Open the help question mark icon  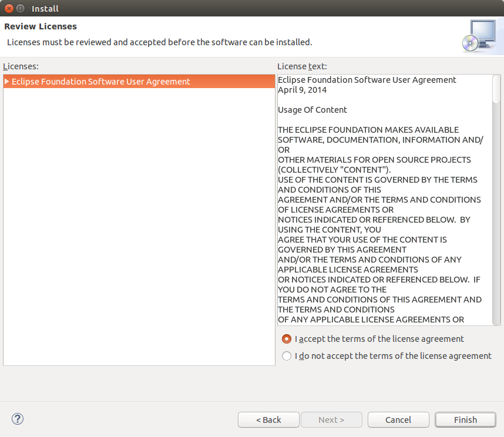point(18,419)
